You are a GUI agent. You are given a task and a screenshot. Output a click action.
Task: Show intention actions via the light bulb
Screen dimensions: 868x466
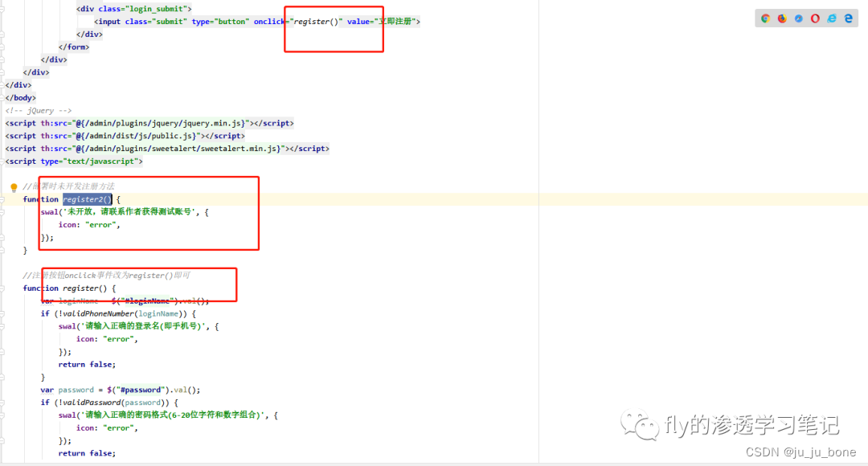tap(14, 187)
